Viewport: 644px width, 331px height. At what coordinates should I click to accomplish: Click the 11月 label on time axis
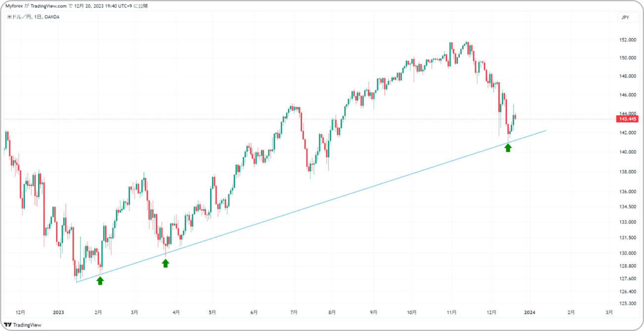coord(451,312)
